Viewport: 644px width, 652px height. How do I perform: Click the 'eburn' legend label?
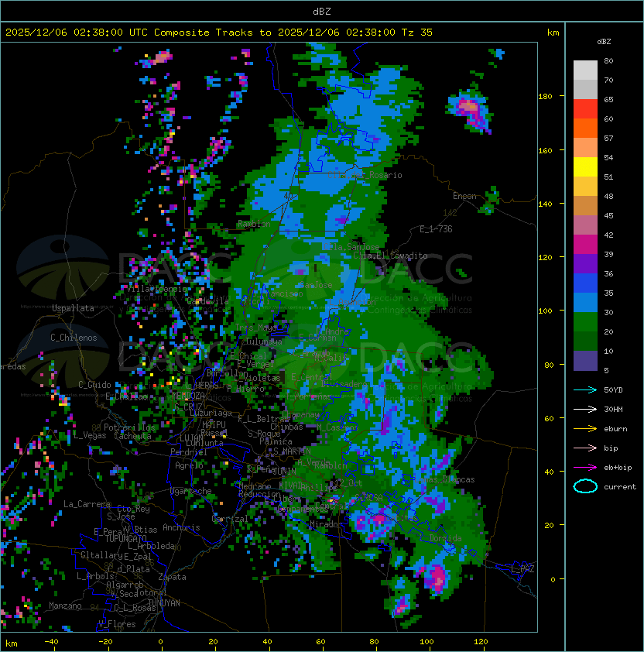click(615, 429)
